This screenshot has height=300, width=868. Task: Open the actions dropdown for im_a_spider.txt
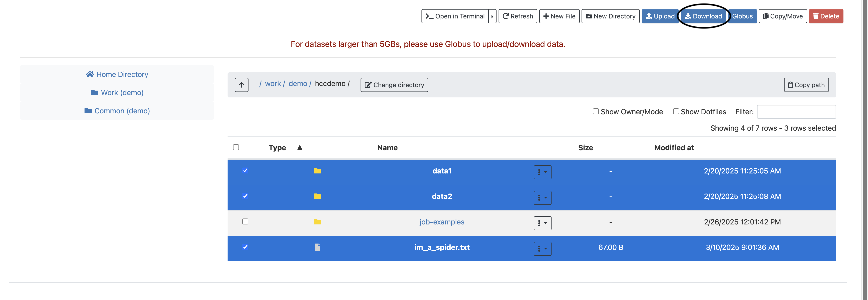(542, 249)
